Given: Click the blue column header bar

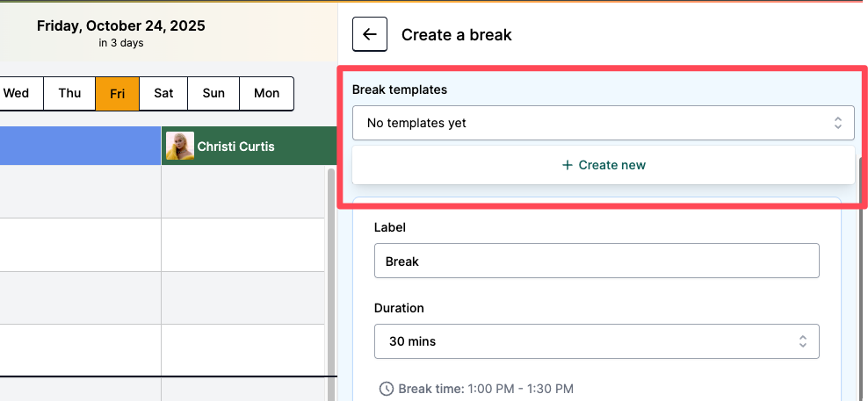Looking at the screenshot, I should [79, 146].
